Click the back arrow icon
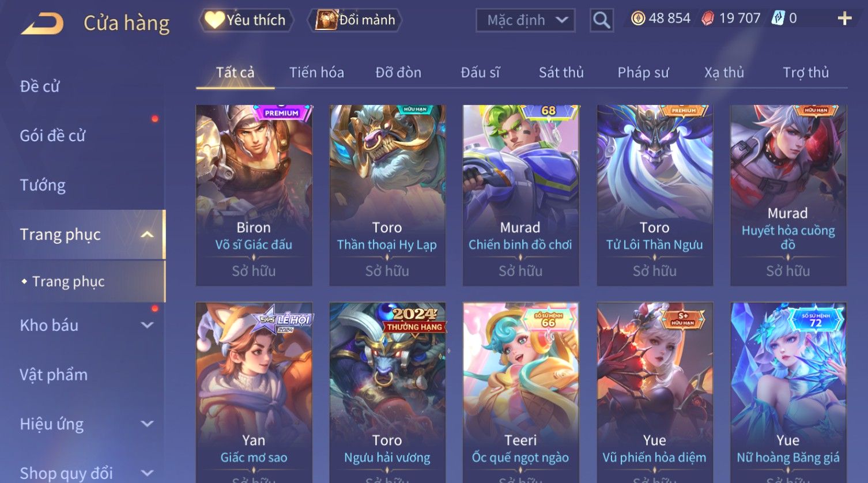 (x=43, y=24)
